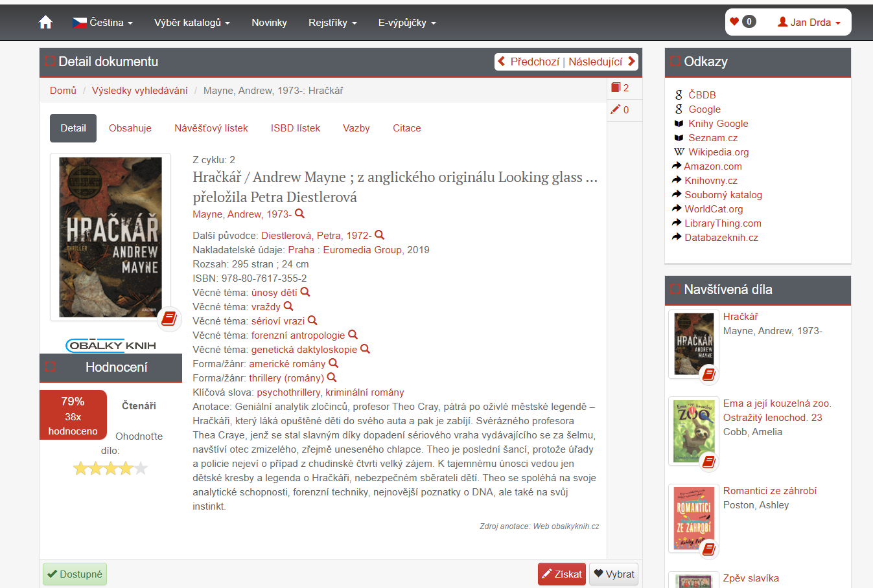Image resolution: width=873 pixels, height=588 pixels.
Task: Open the Čeština language dropdown
Action: 102,23
